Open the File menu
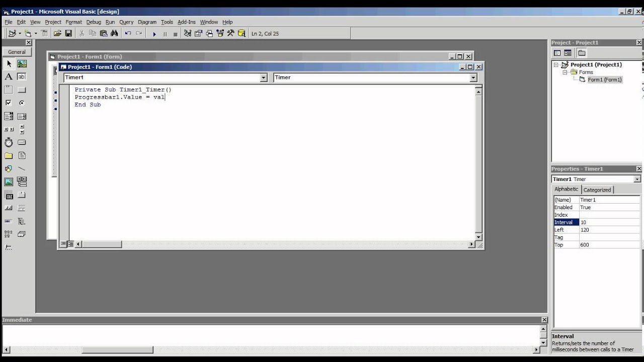The width and height of the screenshot is (644, 362). tap(9, 22)
